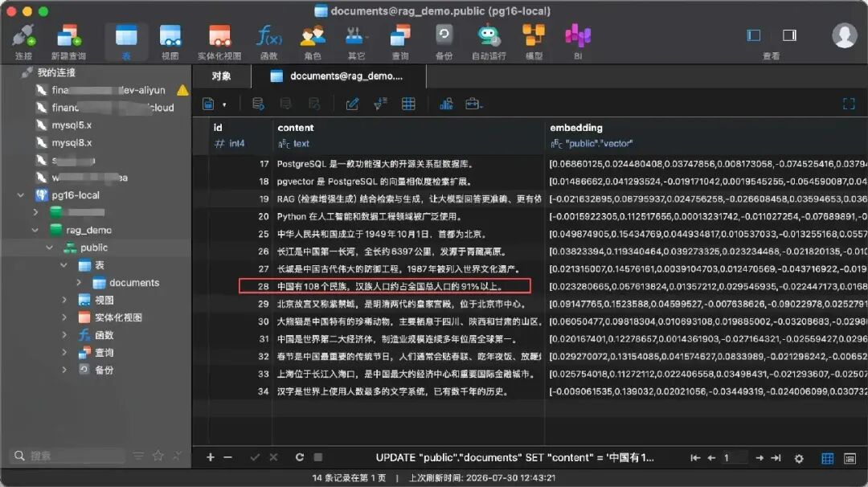Go to first page arrow
868x487 pixels.
695,458
